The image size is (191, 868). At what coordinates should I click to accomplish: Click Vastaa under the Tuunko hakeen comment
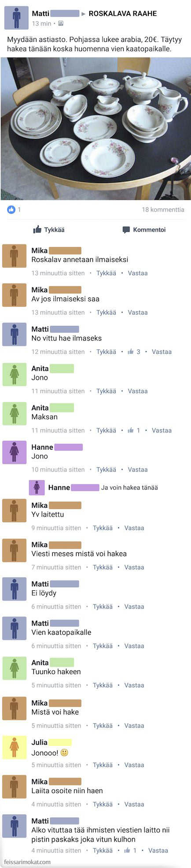pyautogui.click(x=134, y=685)
